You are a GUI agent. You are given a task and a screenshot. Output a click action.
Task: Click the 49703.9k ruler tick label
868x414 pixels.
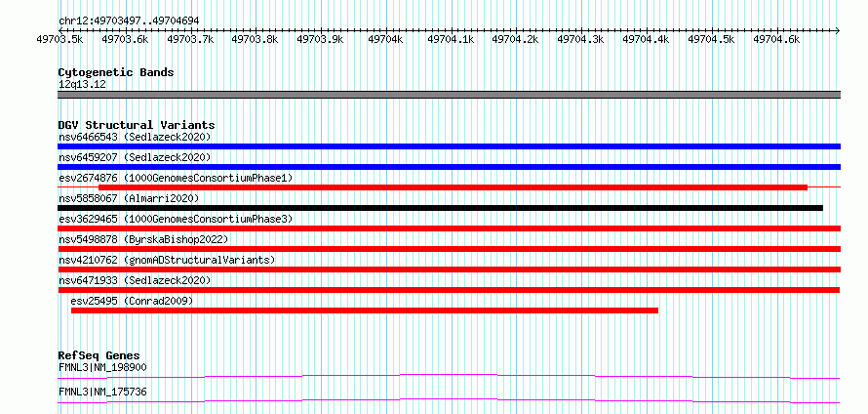(321, 39)
